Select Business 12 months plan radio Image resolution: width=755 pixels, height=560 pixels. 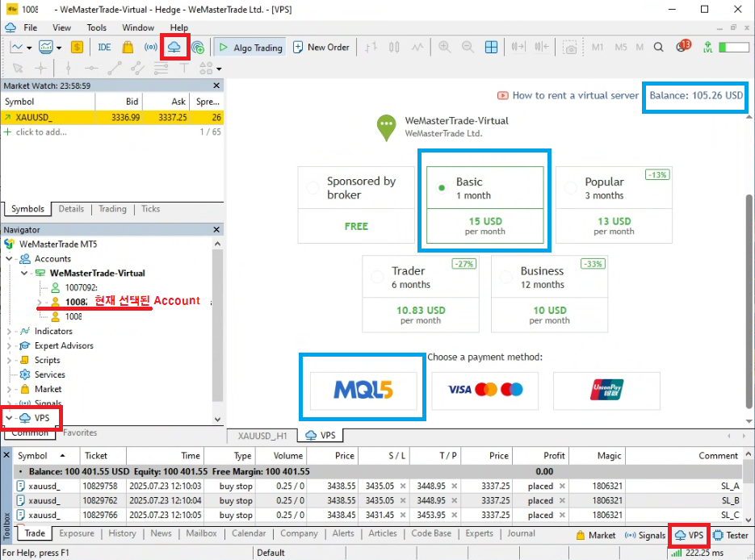tap(506, 277)
